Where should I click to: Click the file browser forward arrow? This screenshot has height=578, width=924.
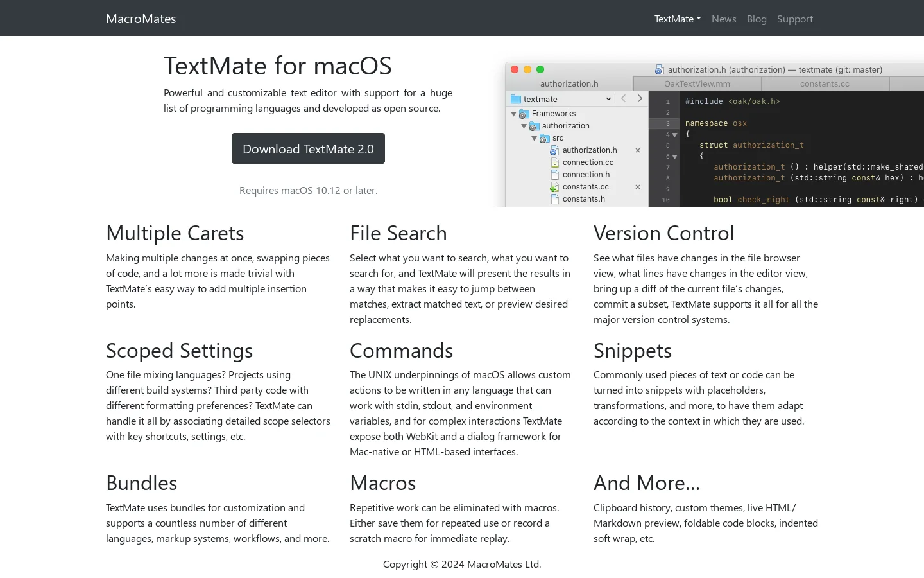[x=640, y=99]
